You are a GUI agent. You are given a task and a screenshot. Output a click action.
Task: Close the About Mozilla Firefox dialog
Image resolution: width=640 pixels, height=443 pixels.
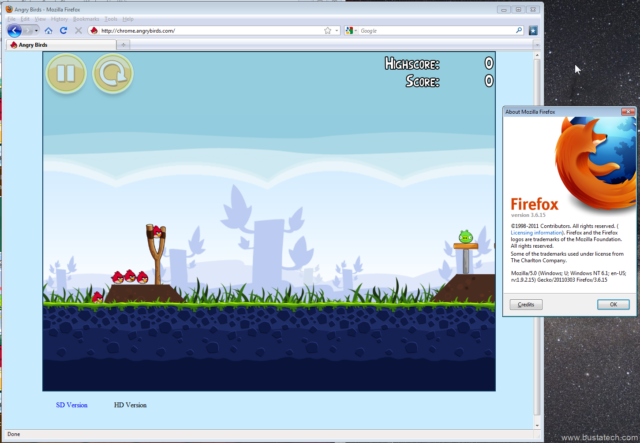(x=628, y=111)
